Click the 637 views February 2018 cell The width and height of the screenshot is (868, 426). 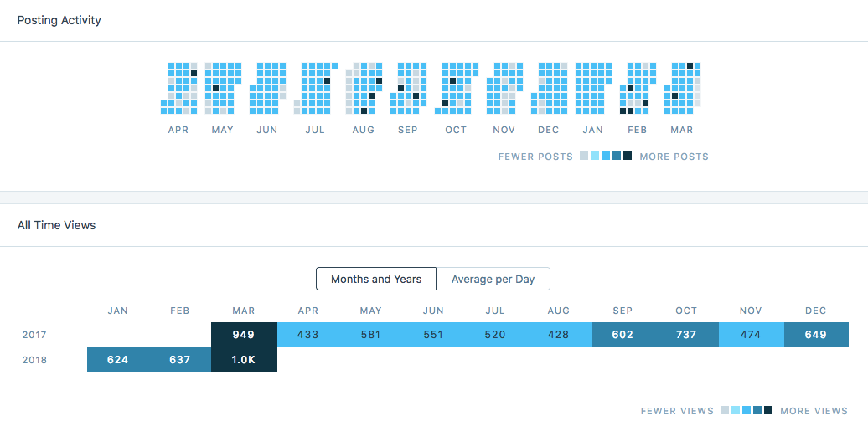pyautogui.click(x=179, y=360)
